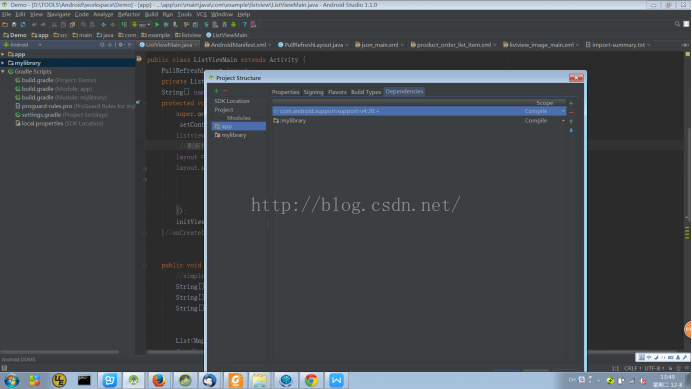
Task: Open Chrome from the taskbar
Action: 311,380
